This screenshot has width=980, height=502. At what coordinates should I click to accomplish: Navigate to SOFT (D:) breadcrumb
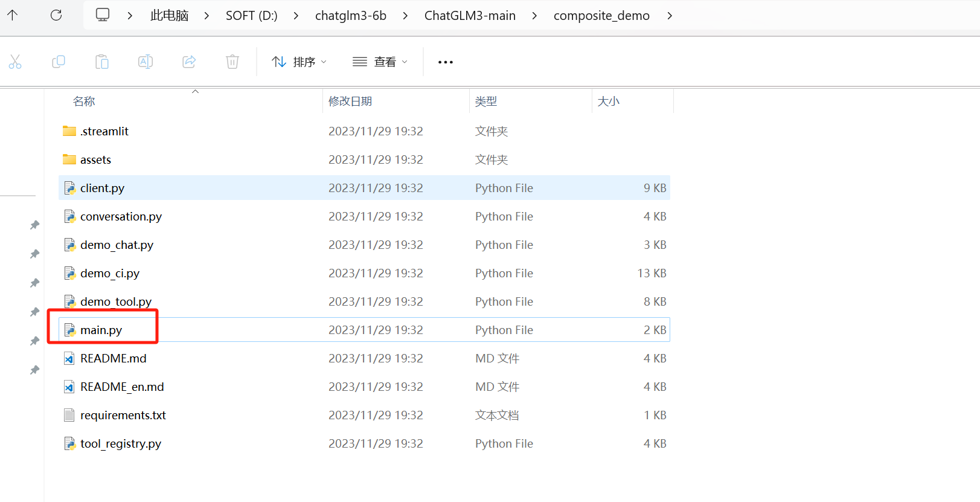(252, 16)
